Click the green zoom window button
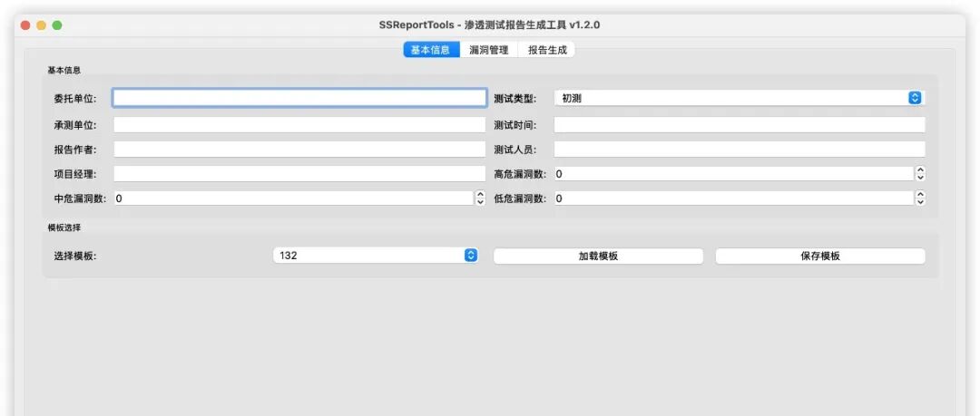Image resolution: width=980 pixels, height=416 pixels. coord(57,25)
